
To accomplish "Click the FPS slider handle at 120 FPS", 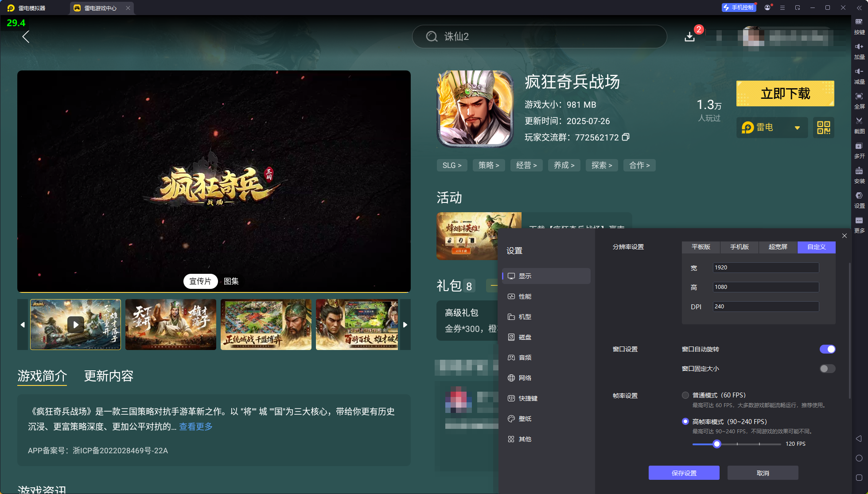I will point(716,444).
